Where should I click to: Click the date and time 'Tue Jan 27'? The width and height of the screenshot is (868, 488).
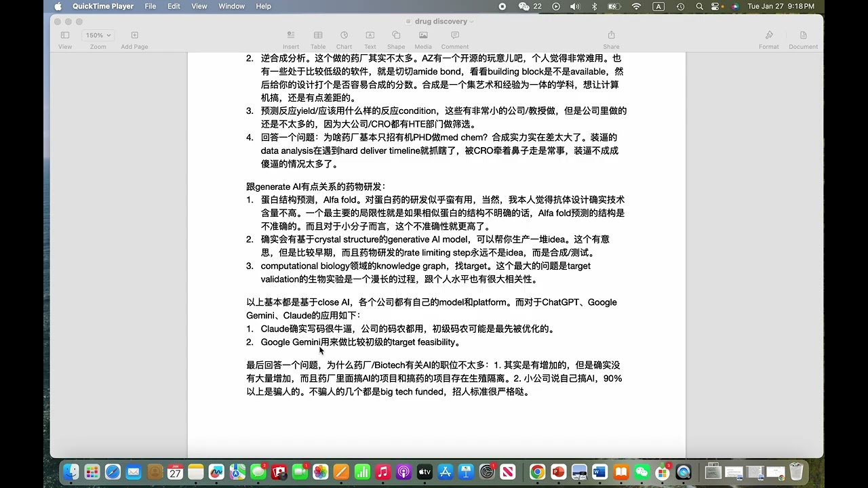(x=781, y=6)
